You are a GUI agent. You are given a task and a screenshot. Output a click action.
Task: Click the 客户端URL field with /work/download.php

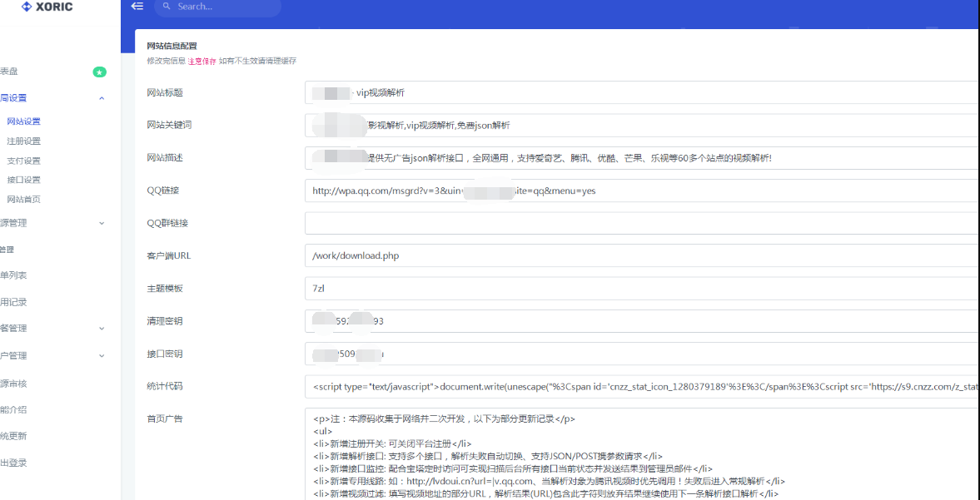coord(642,256)
